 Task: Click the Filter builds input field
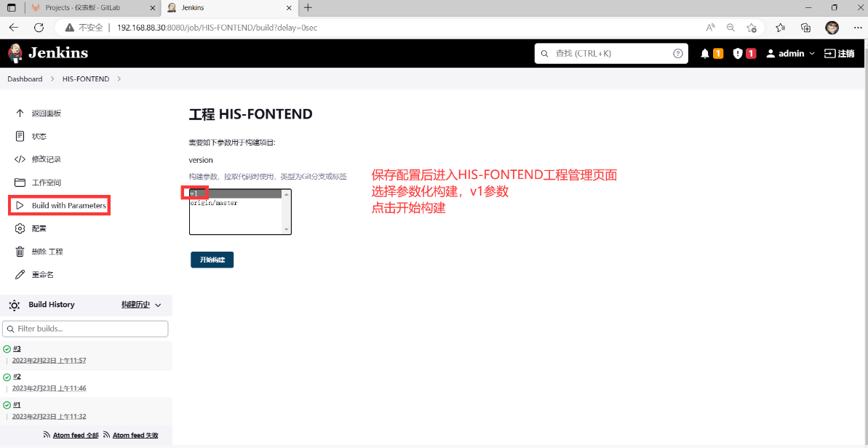(85, 329)
